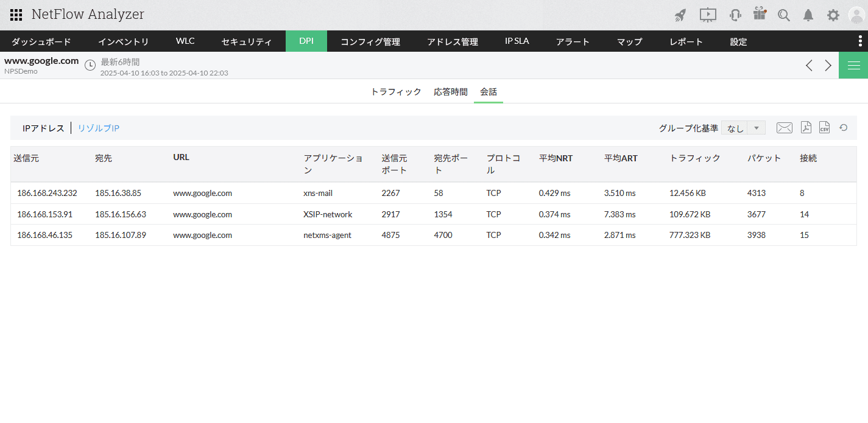Open the three-dot overflow menu
Viewport: 868px width, 423px height.
[859, 41]
